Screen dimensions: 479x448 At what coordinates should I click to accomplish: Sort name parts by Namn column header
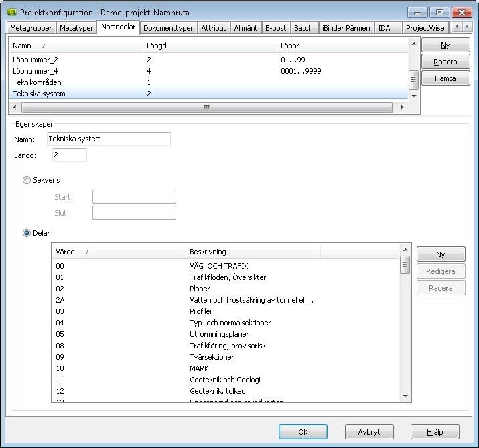click(x=76, y=46)
